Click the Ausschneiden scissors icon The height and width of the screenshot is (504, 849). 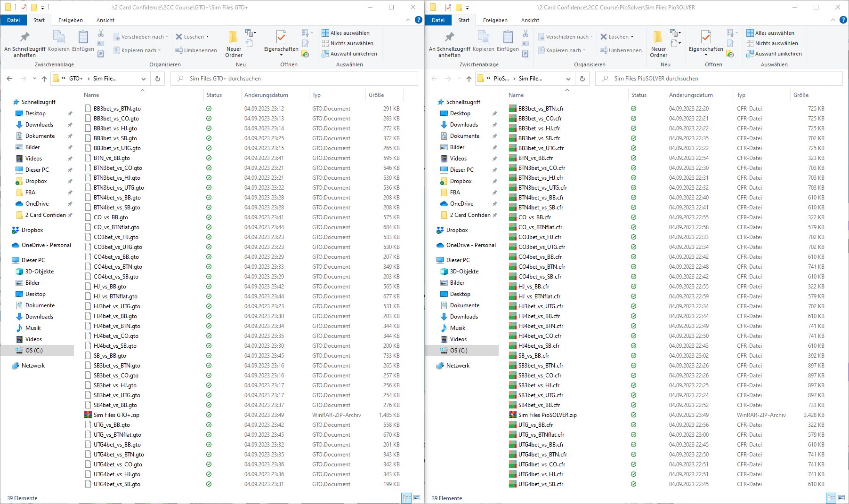pos(100,33)
